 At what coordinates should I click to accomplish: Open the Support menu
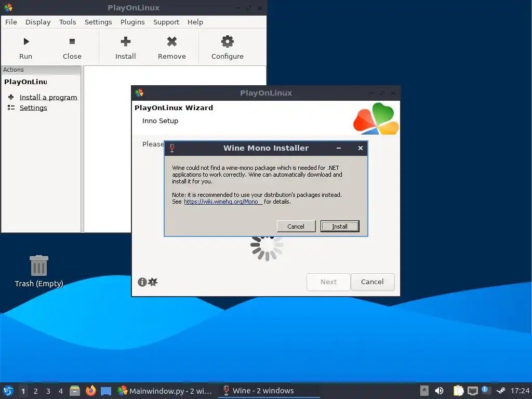166,22
